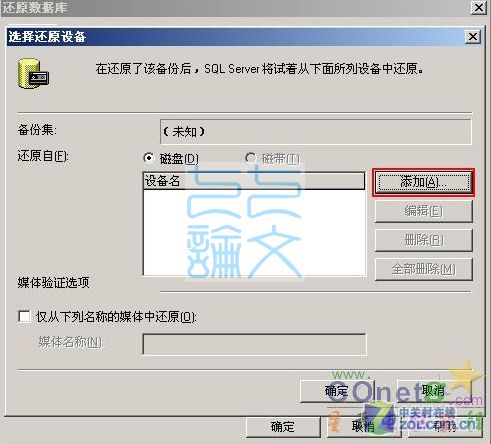Click the 添加(A)... button
This screenshot has width=491, height=444.
click(423, 182)
